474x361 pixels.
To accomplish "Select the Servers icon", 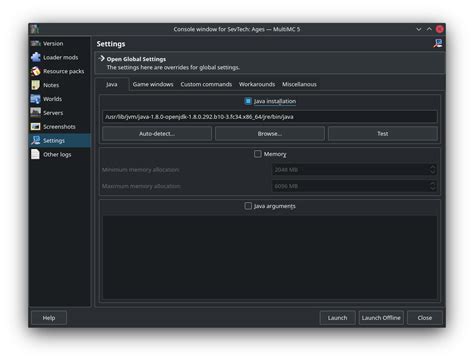I will point(35,113).
